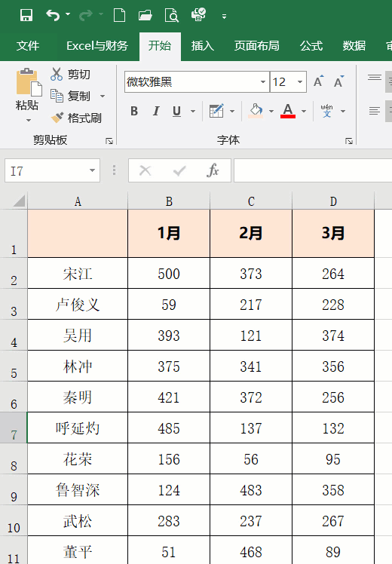Click the wén phonetic guide icon

[326, 111]
